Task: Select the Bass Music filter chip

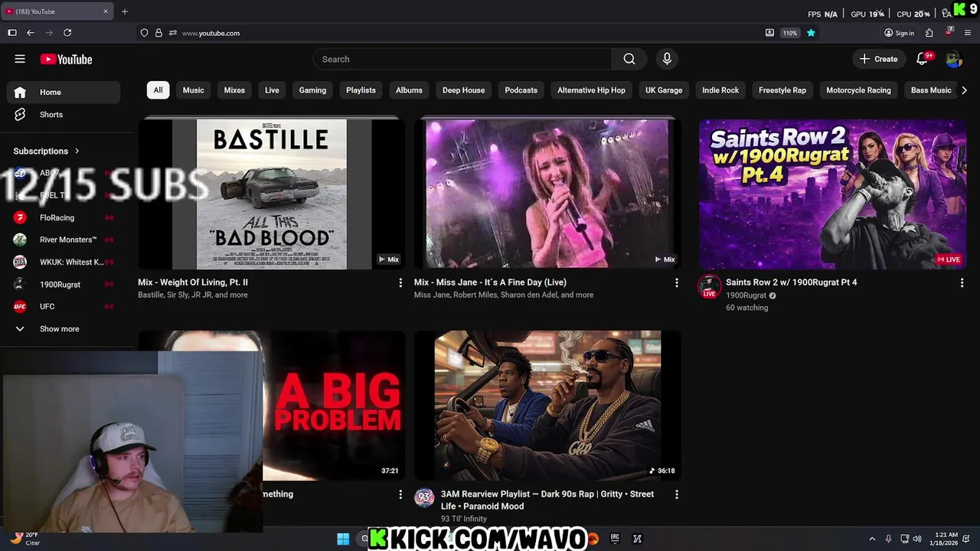Action: (931, 90)
